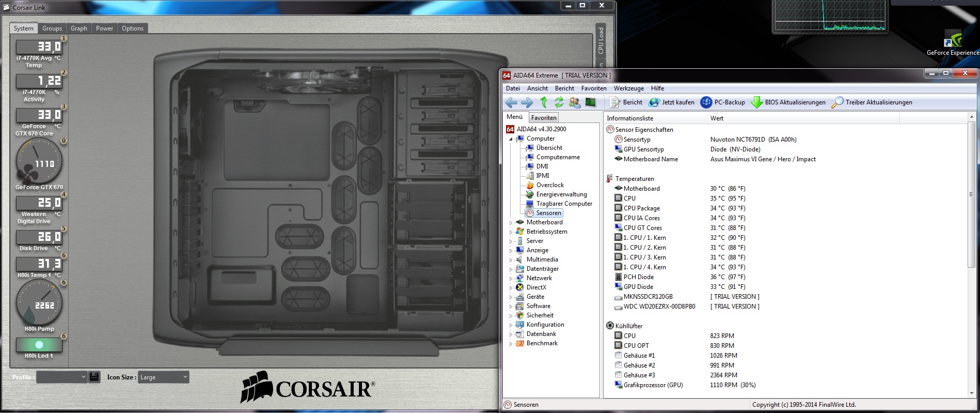Open the Bericht report toolbar button

(626, 102)
